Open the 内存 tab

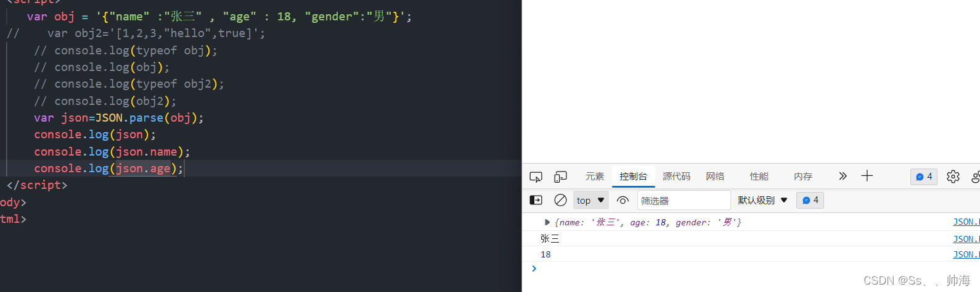[803, 177]
